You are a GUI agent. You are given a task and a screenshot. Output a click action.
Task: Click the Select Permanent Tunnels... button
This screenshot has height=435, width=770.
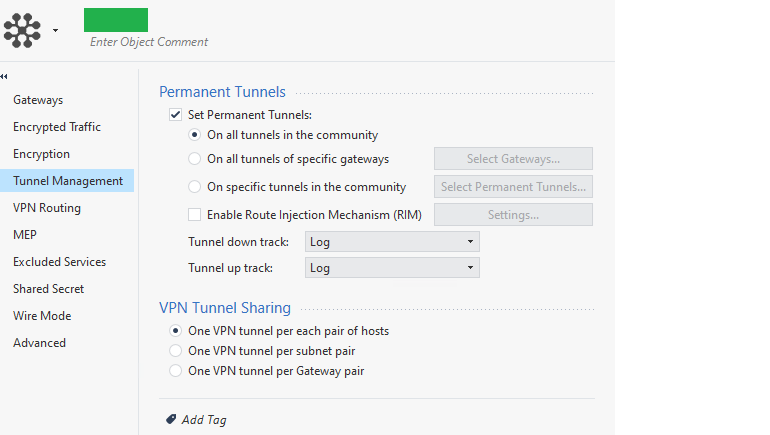pyautogui.click(x=513, y=187)
